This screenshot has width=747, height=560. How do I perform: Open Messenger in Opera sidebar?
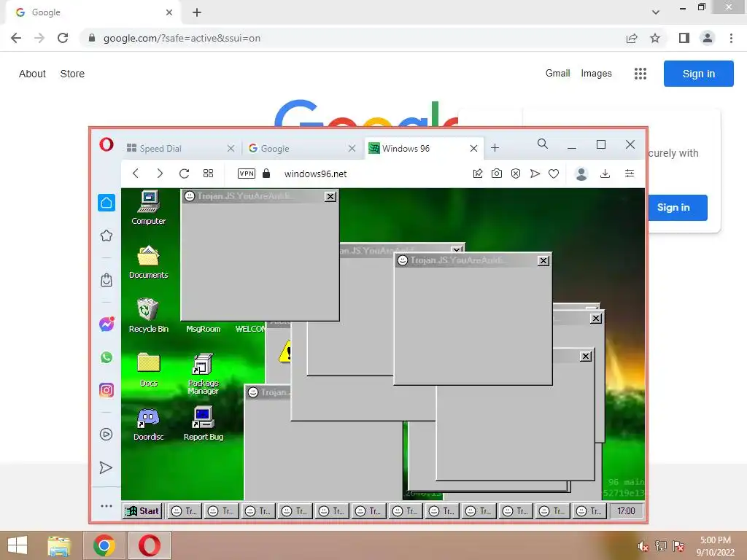pos(107,324)
